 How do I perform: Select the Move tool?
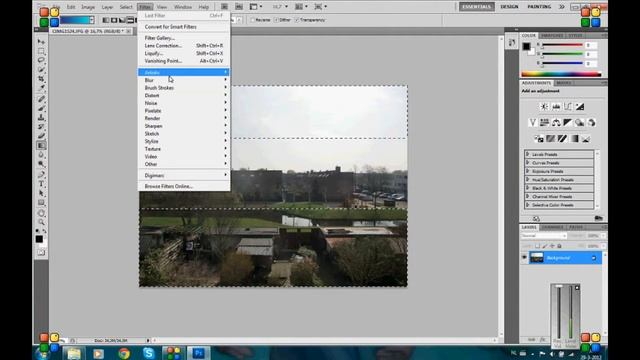tap(41, 42)
